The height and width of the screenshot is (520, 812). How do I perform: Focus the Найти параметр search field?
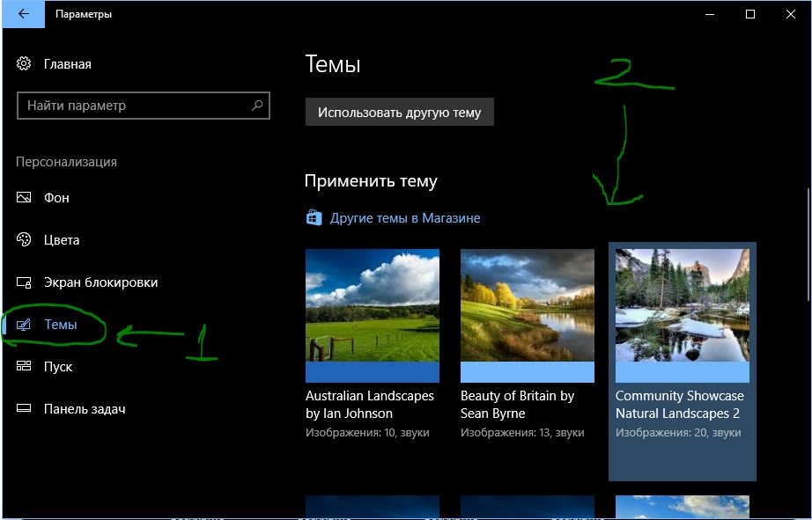point(144,106)
